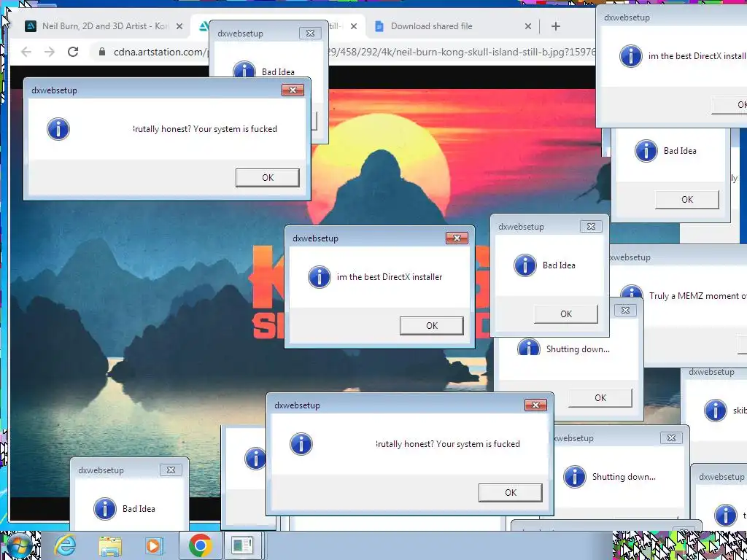
Task: Click OK in the Bad Idea dialog lacking a title bar
Action: (x=687, y=200)
